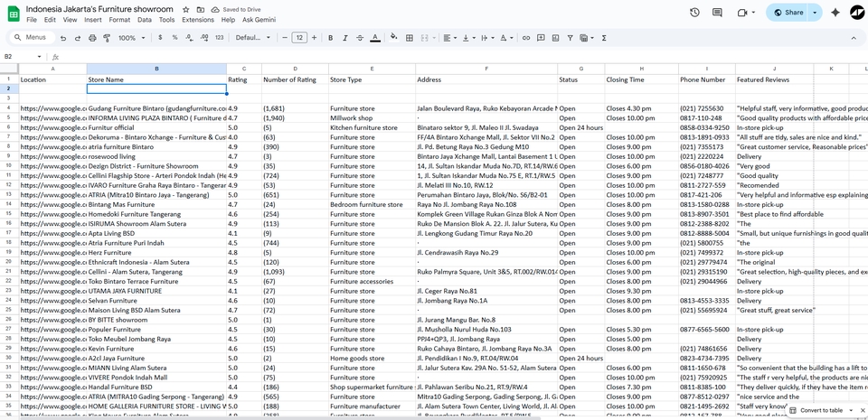Image resolution: width=868 pixels, height=420 pixels.
Task: Open the Format menu
Action: click(119, 20)
